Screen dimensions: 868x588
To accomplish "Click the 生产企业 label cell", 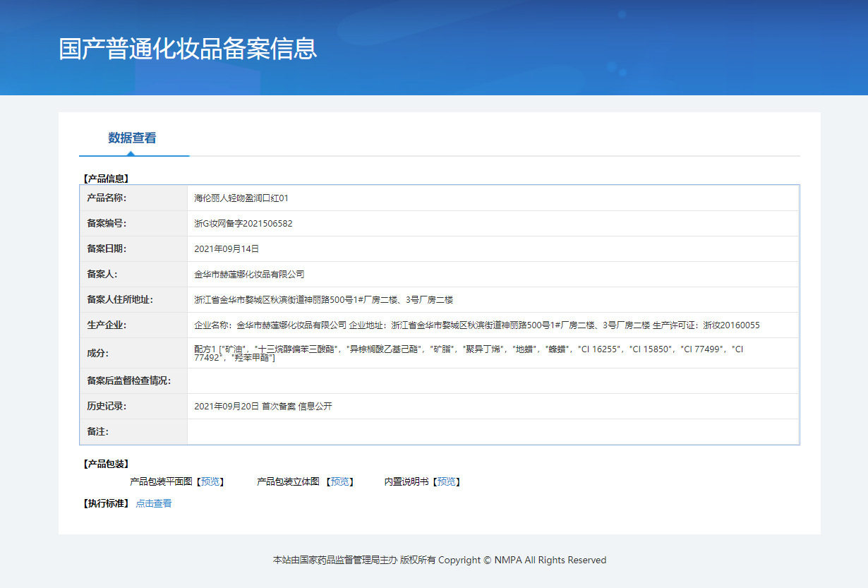I will (x=133, y=325).
